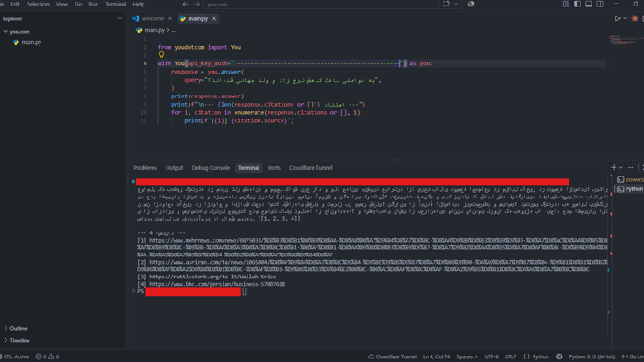This screenshot has width=644, height=362.
Task: Open the customize layout icon
Action: (566, 4)
